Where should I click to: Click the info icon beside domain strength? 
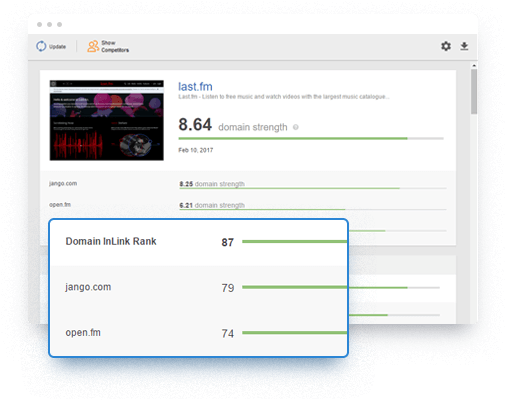point(296,127)
